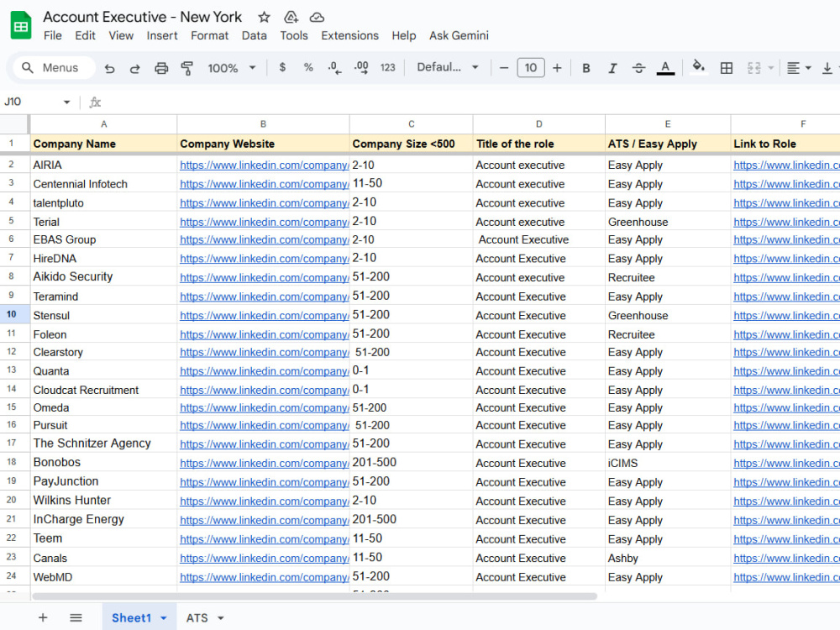Open Foleon link to role

pos(786,334)
